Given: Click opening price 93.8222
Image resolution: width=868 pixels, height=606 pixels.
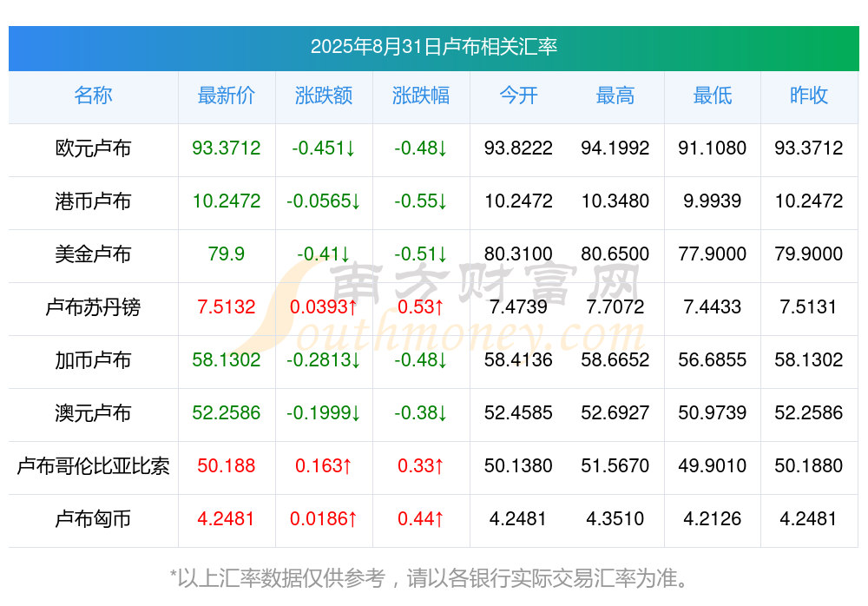Looking at the screenshot, I should pyautogui.click(x=518, y=148).
